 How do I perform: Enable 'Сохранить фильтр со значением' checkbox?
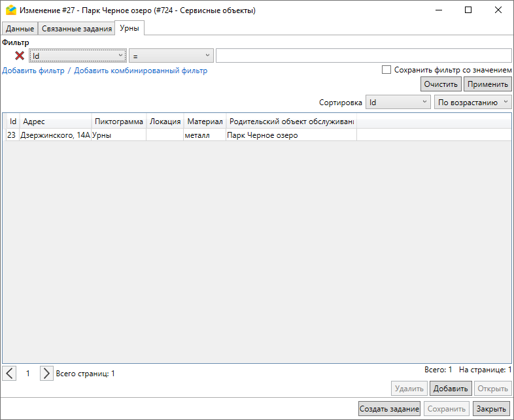pyautogui.click(x=386, y=70)
